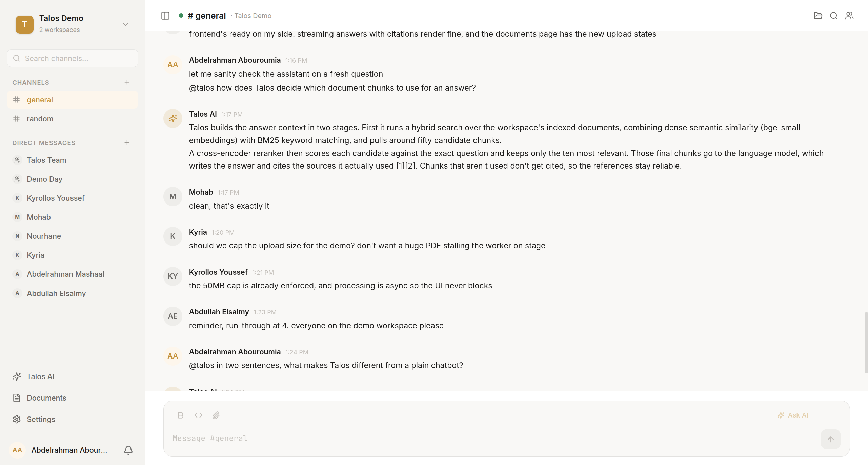Add a new channel with plus icon
The width and height of the screenshot is (868, 465).
click(x=127, y=82)
